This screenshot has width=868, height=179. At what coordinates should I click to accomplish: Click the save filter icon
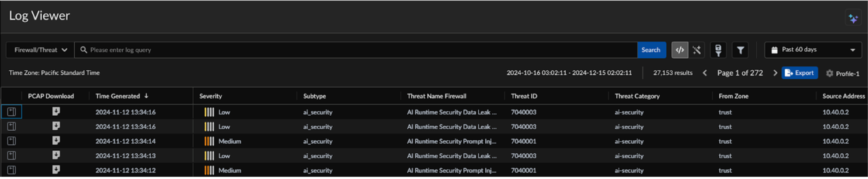pos(718,50)
